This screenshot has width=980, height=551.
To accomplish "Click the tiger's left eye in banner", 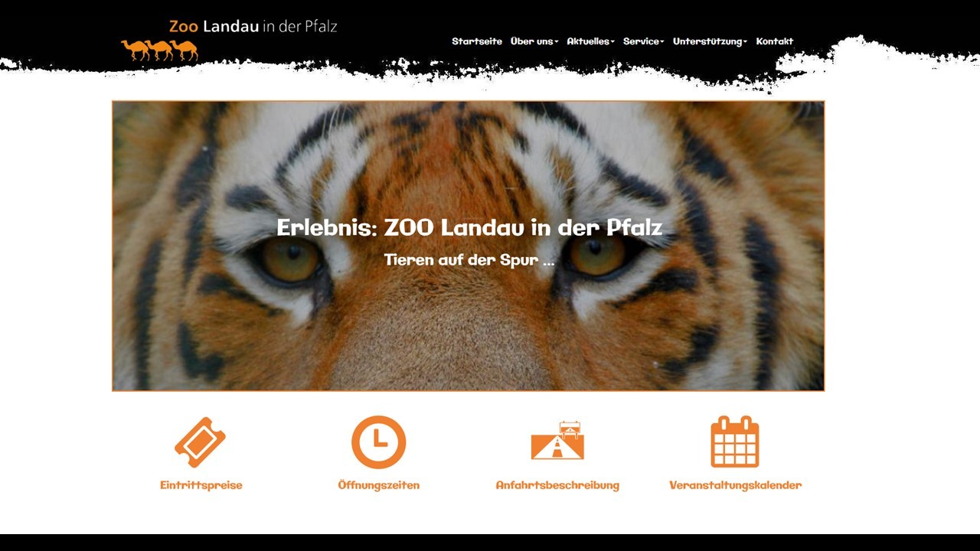I will [291, 259].
